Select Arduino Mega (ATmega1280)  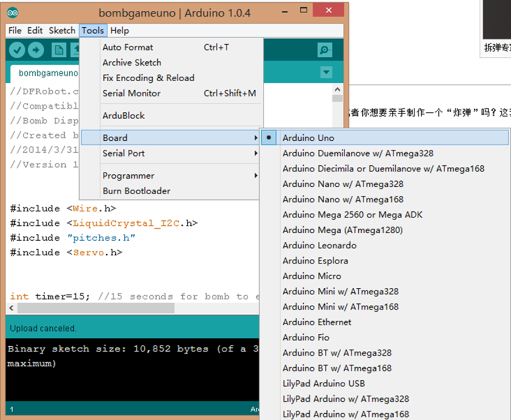click(x=385, y=230)
